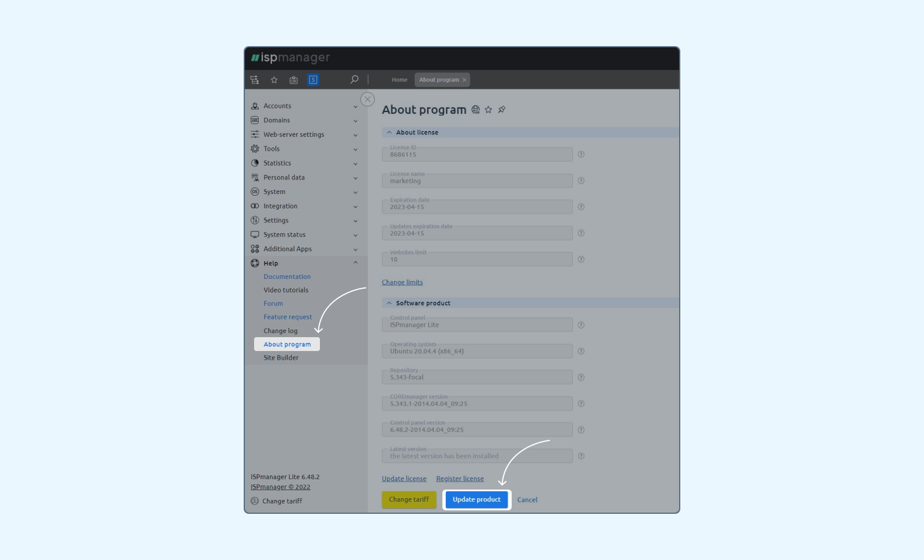The height and width of the screenshot is (560, 924).
Task: Show help for Expiration date
Action: (581, 207)
